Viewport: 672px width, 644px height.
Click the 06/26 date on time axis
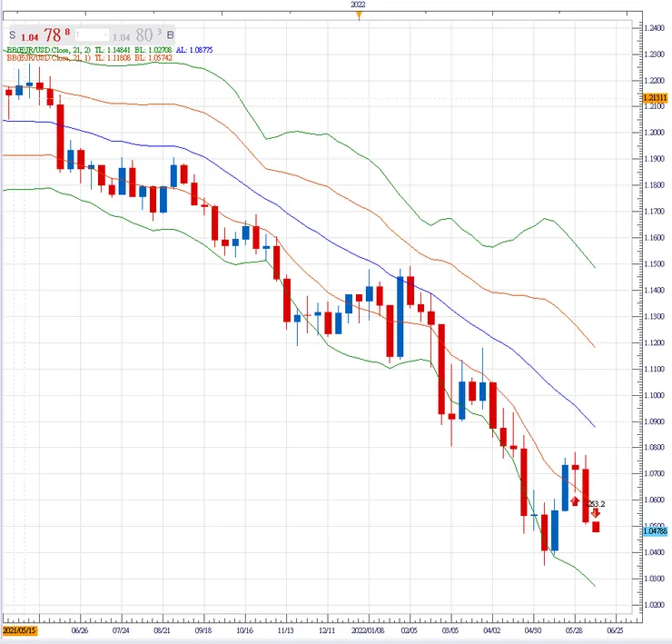click(80, 630)
